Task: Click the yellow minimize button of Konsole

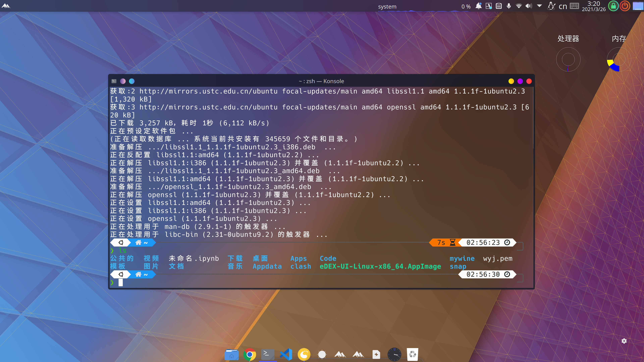Action: pos(511,81)
